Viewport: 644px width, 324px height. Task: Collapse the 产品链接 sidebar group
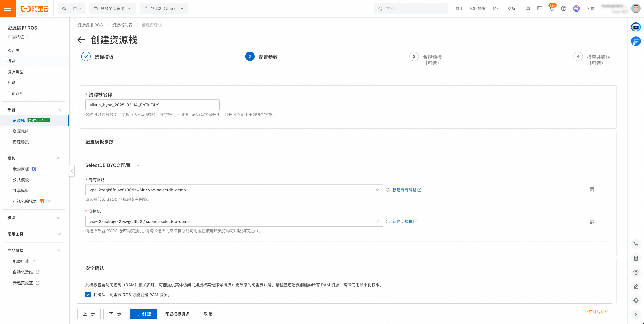[59, 251]
